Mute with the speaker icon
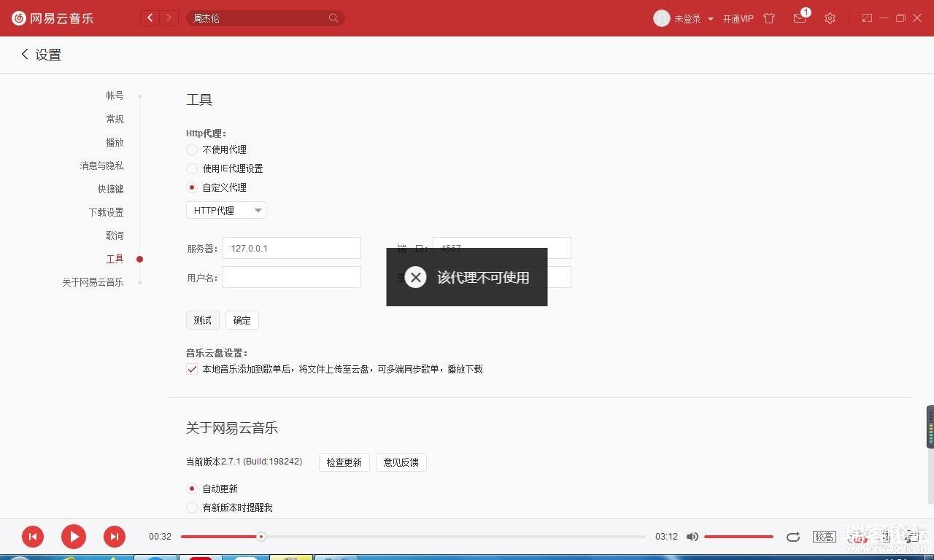This screenshot has width=934, height=560. [x=692, y=537]
